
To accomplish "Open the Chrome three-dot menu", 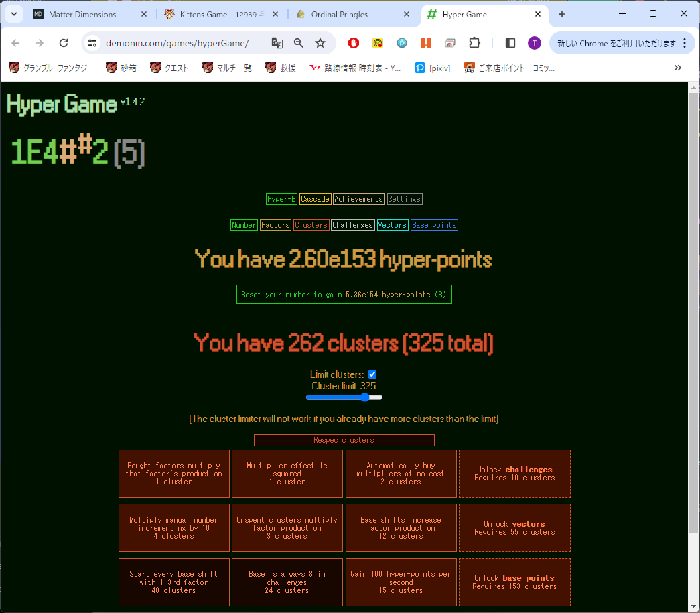I will point(685,42).
